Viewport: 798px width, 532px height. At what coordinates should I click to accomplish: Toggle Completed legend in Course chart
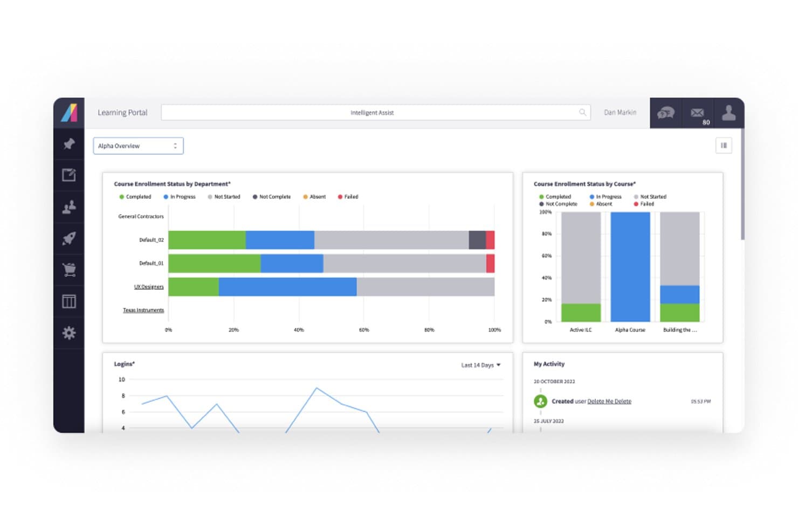[555, 197]
